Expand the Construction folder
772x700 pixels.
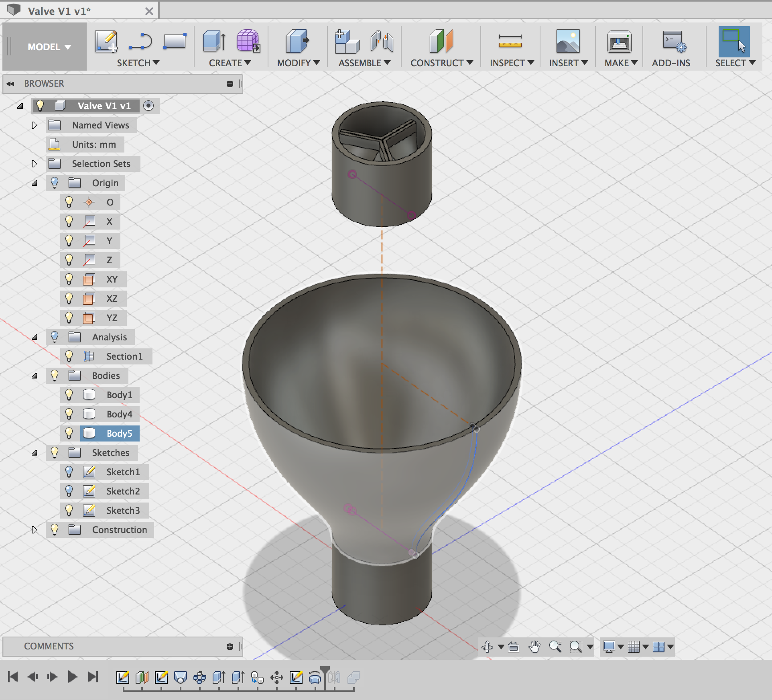(x=35, y=530)
